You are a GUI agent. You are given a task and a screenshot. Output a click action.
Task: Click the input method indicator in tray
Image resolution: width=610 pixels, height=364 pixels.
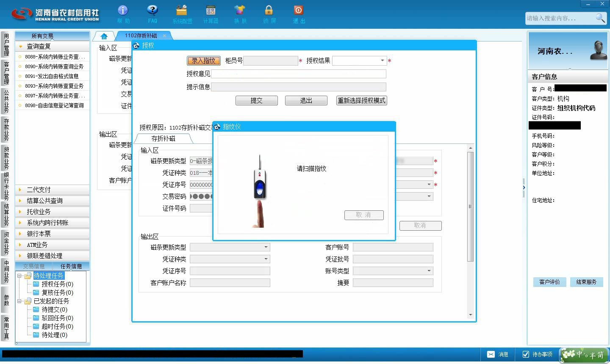coord(584,355)
